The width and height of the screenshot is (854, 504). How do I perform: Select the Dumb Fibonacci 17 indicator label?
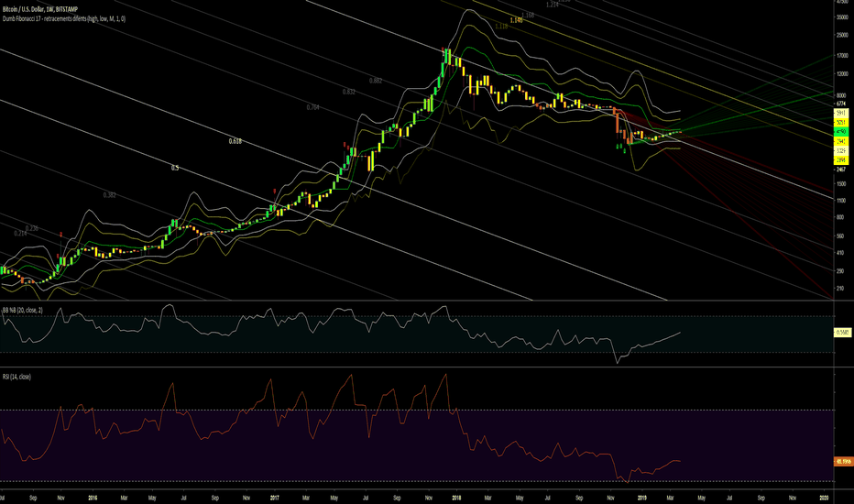pos(64,18)
